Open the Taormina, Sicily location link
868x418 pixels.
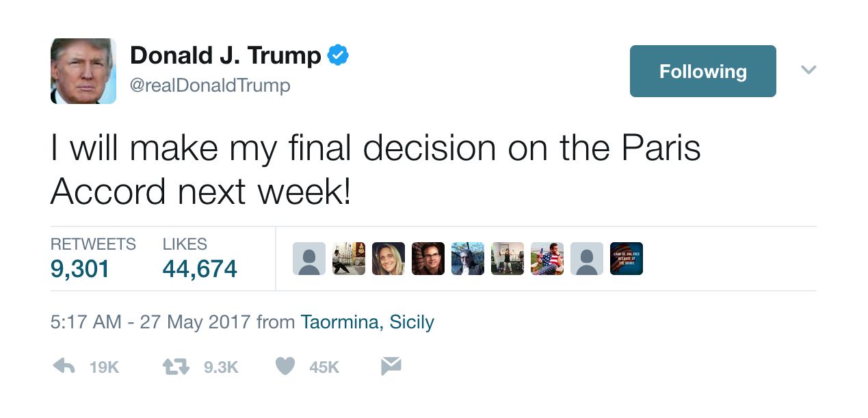[x=367, y=322]
